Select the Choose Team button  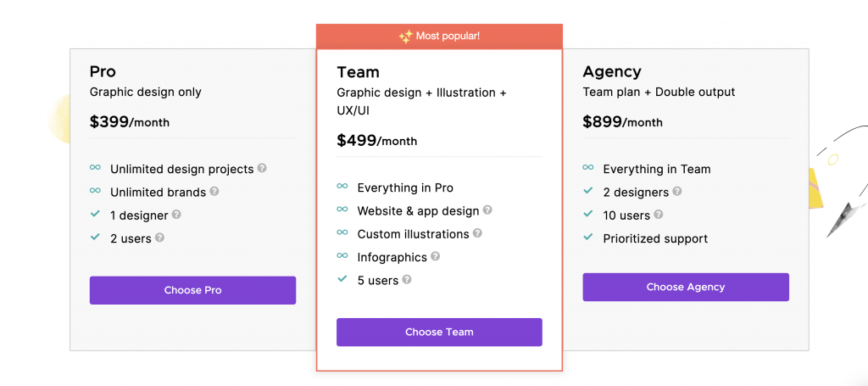[x=439, y=333]
